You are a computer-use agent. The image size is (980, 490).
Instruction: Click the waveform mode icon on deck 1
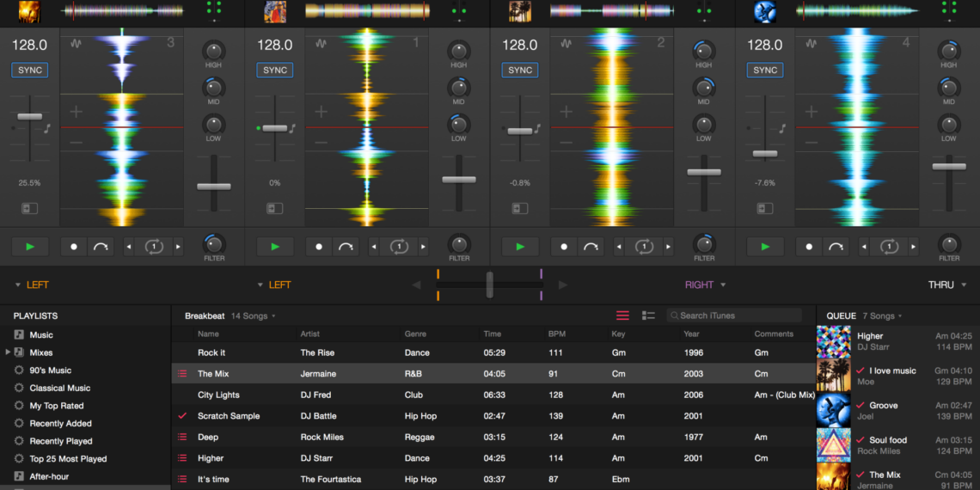tap(321, 44)
